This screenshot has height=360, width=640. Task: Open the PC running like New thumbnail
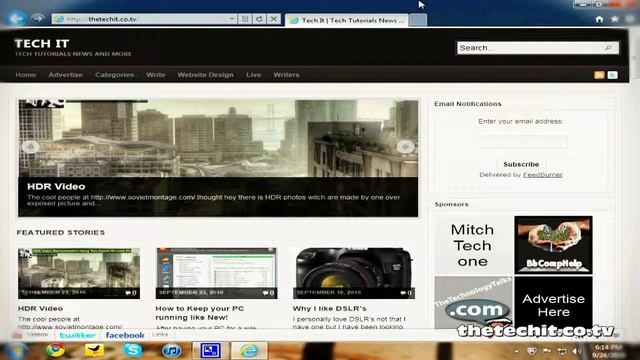[x=216, y=273]
